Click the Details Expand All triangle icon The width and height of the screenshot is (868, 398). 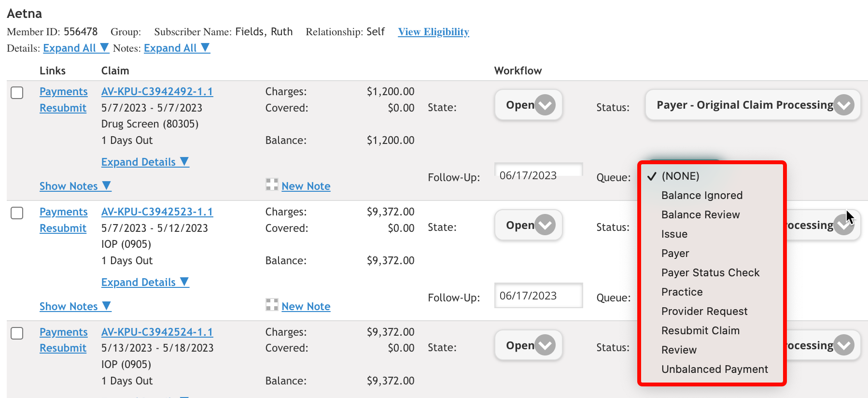pos(104,47)
